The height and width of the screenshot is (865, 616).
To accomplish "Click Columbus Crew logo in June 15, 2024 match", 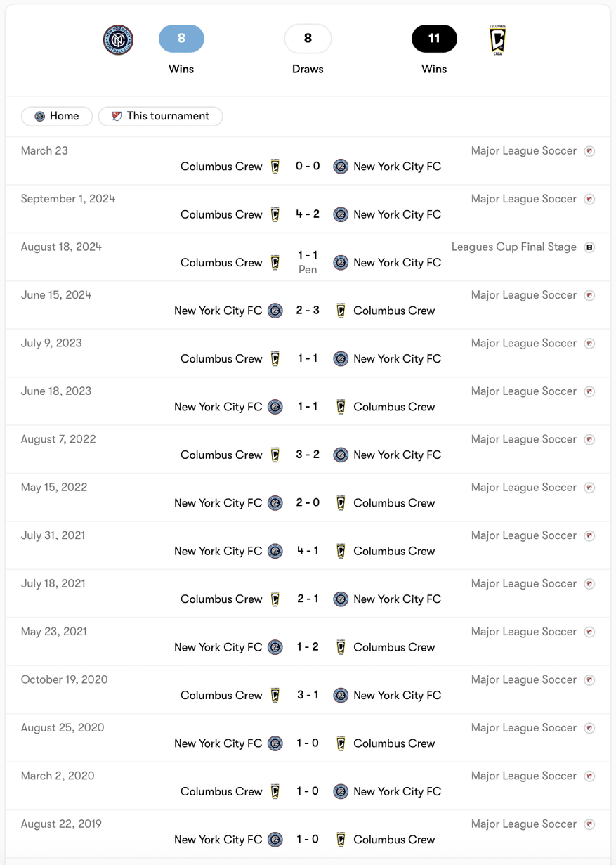I will click(x=341, y=311).
